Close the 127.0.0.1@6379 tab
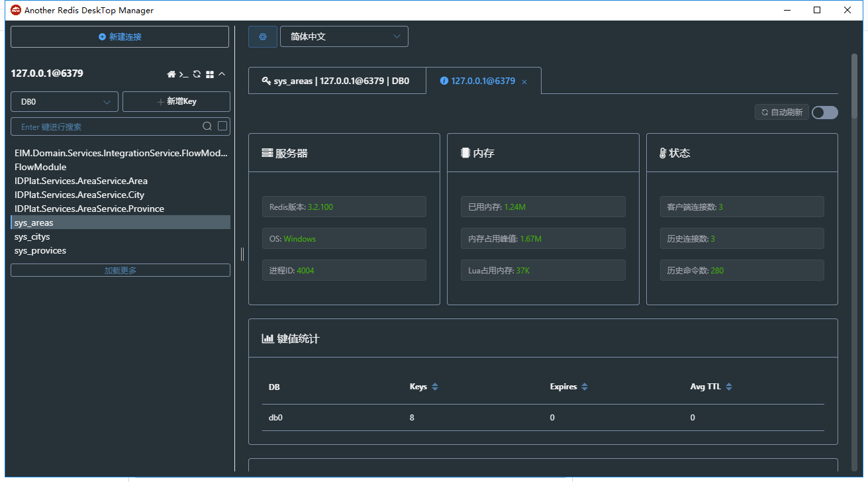This screenshot has height=482, width=868. click(x=524, y=81)
